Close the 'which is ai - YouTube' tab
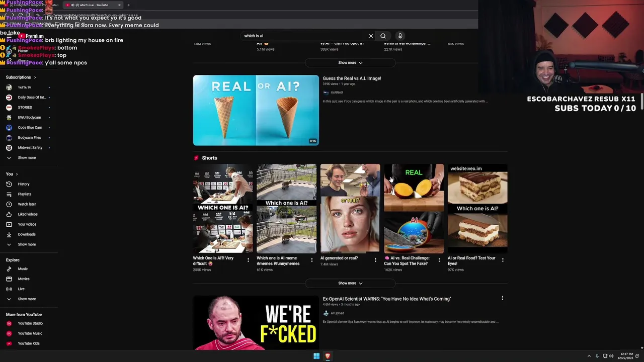 pos(119,5)
